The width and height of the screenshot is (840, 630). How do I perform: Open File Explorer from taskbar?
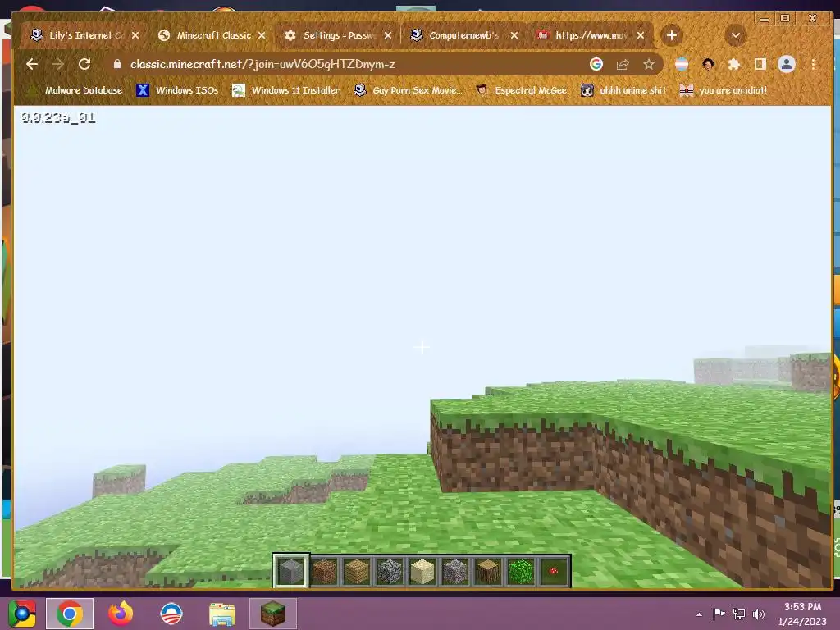[222, 614]
